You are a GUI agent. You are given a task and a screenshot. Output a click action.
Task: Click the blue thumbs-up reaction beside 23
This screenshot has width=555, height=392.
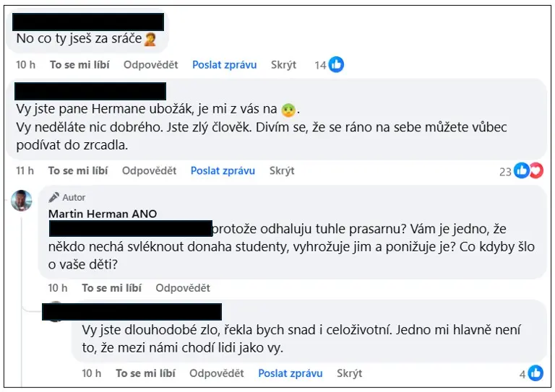click(x=521, y=170)
